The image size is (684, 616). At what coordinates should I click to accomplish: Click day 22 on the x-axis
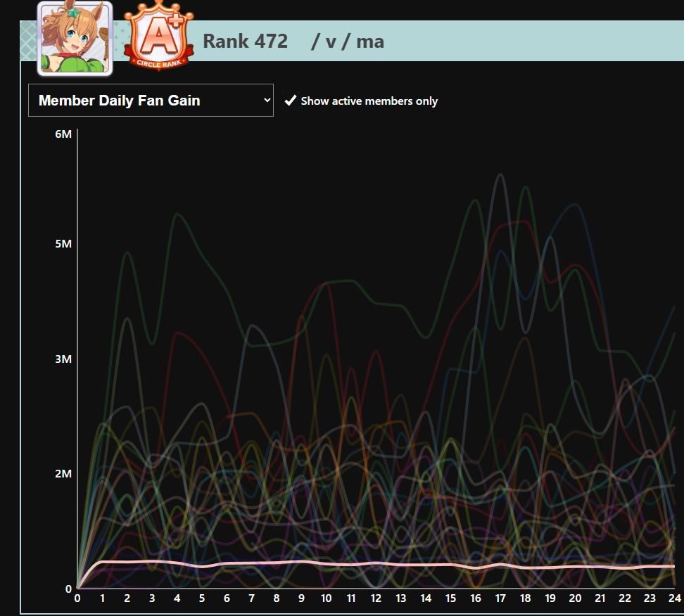click(625, 598)
